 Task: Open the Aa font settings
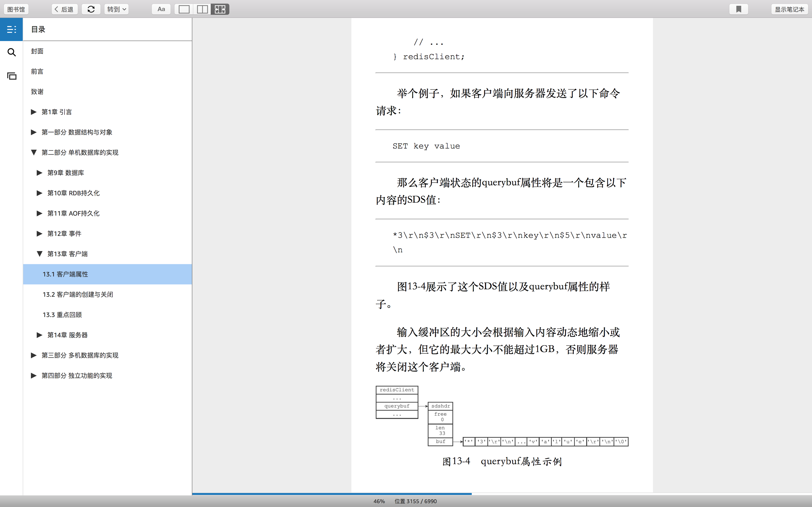click(x=161, y=9)
